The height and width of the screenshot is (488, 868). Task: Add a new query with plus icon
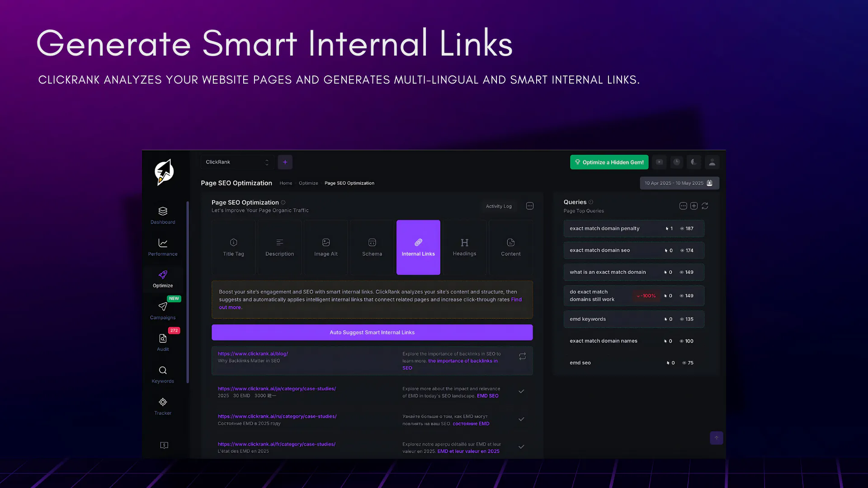pyautogui.click(x=694, y=206)
